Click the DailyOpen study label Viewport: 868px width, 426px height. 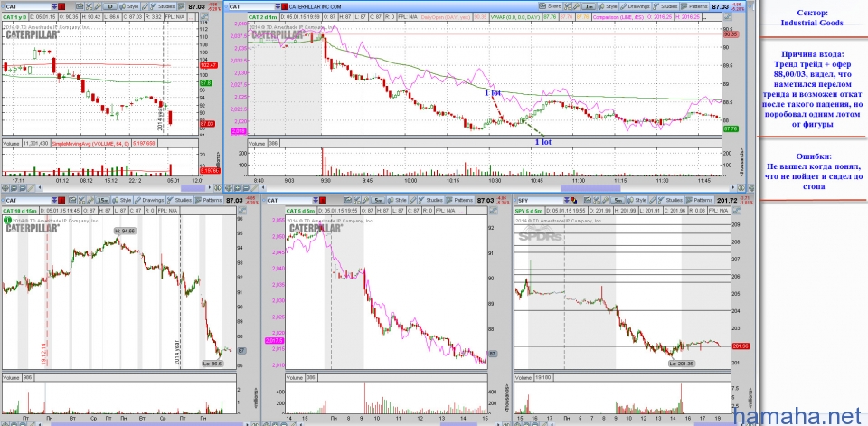click(445, 17)
